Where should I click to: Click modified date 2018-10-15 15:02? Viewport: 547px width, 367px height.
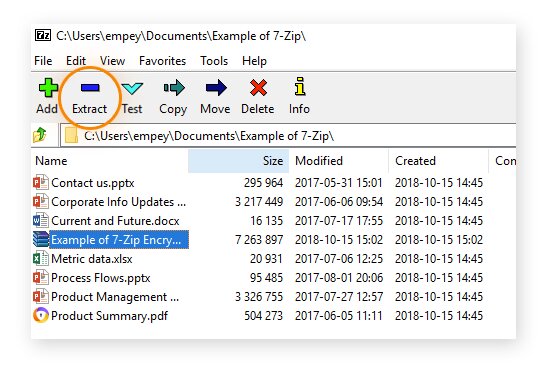[339, 240]
